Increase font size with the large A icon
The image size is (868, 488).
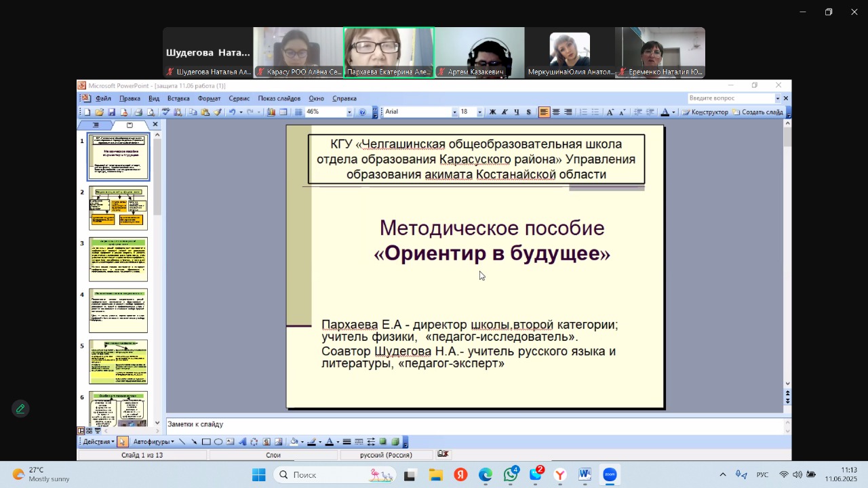(610, 113)
